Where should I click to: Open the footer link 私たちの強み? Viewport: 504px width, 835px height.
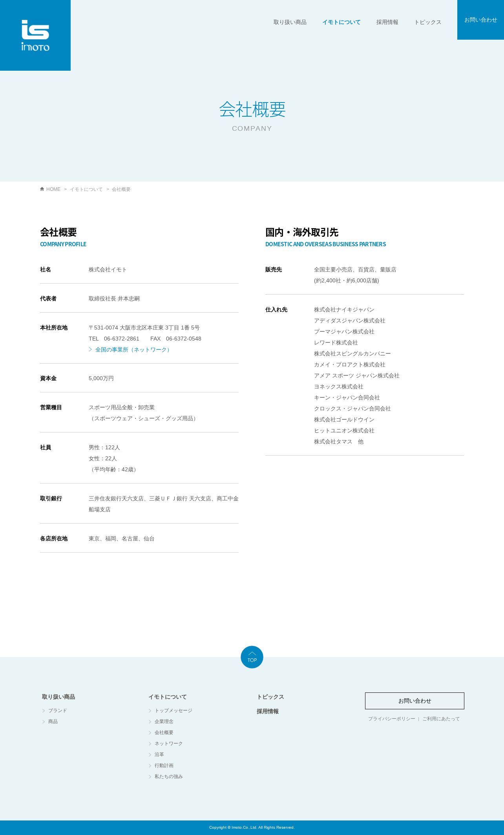click(169, 776)
